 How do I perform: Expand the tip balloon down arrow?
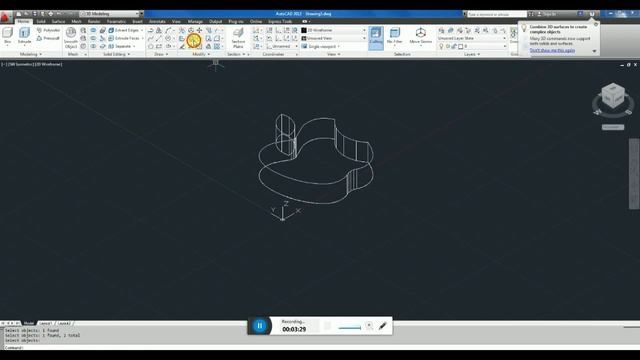pos(594,51)
